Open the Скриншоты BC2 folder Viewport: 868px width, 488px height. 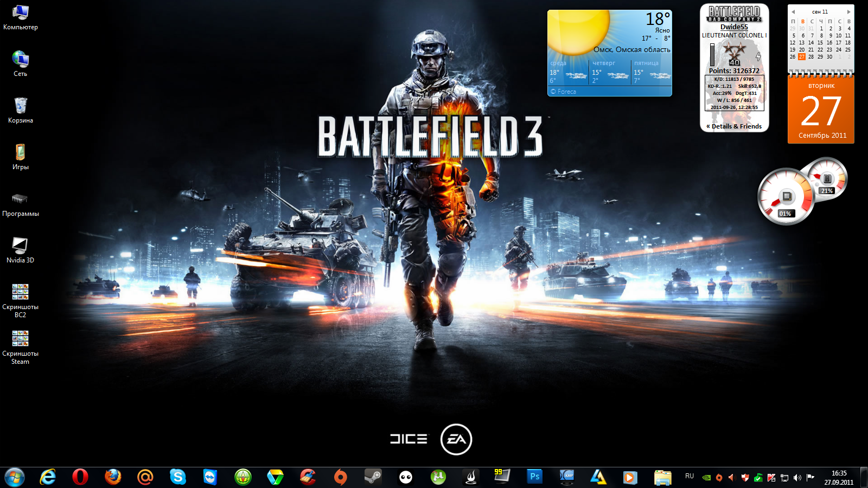(20, 301)
